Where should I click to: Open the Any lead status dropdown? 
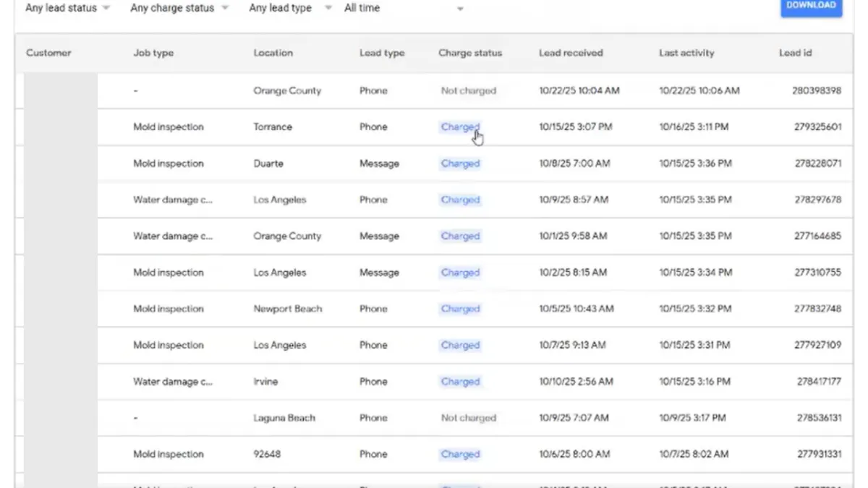67,8
